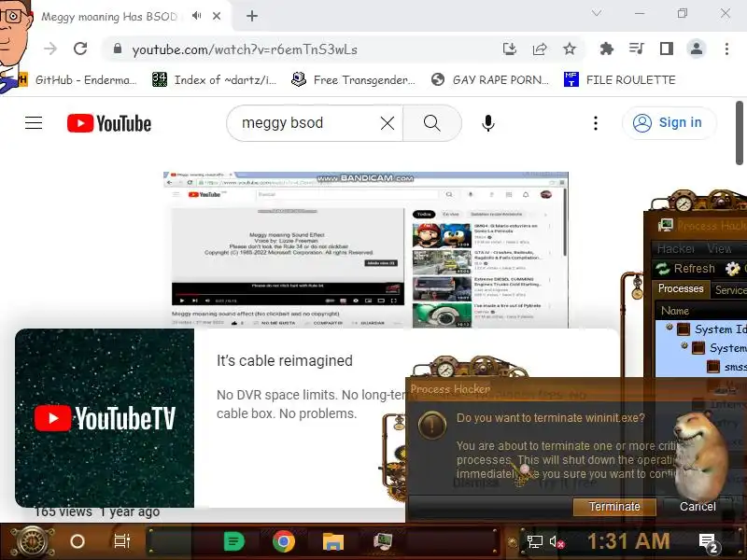Mute the tab via speaker icon

pyautogui.click(x=196, y=16)
